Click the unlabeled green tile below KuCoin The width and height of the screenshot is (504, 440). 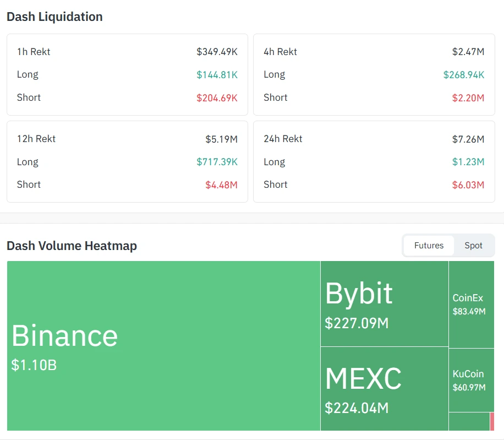pyautogui.click(x=469, y=421)
